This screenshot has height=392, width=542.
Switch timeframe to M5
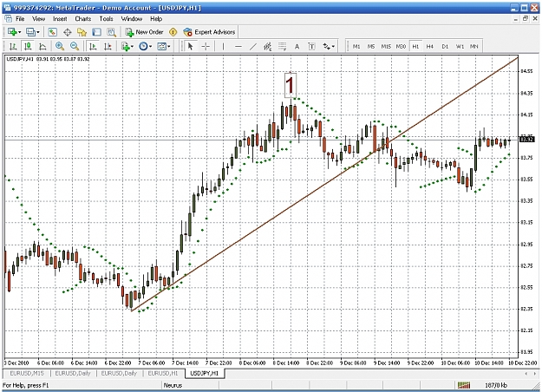tap(371, 46)
